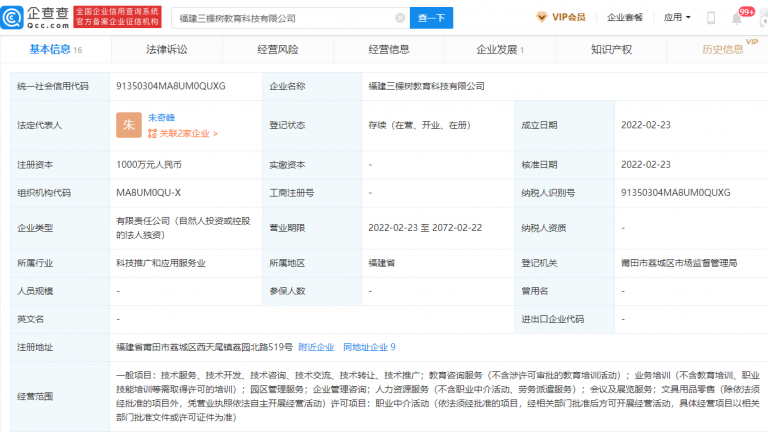Viewport: 768px width, 432px height.
Task: Click the 同地址企业 9 link
Action: pos(369,347)
